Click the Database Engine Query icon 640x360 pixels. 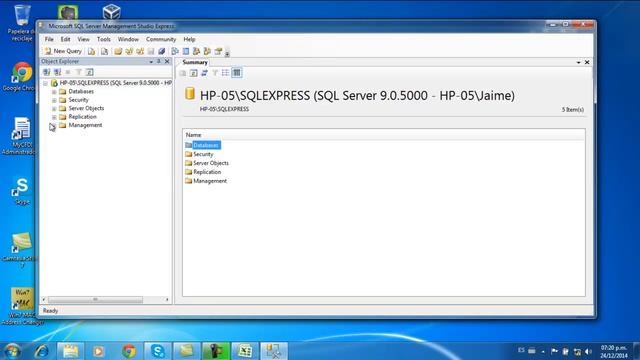click(91, 51)
